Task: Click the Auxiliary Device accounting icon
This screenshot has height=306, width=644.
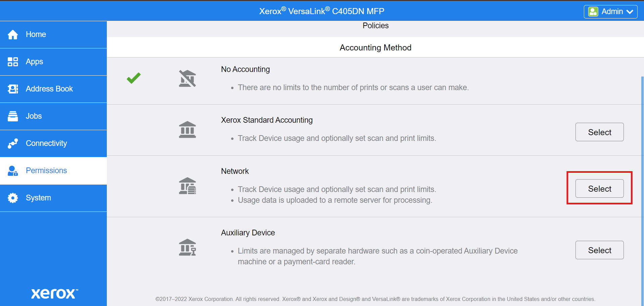Action: pos(187,247)
